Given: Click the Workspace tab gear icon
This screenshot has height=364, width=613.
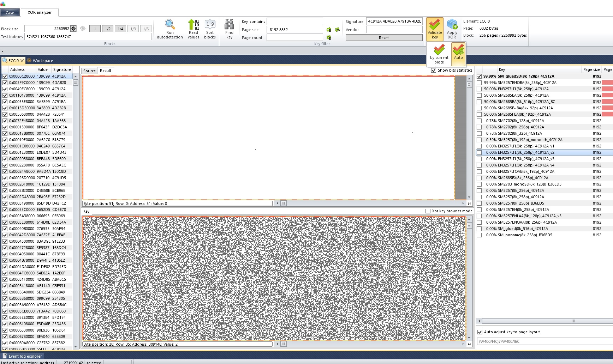Looking at the screenshot, I should pyautogui.click(x=29, y=61).
